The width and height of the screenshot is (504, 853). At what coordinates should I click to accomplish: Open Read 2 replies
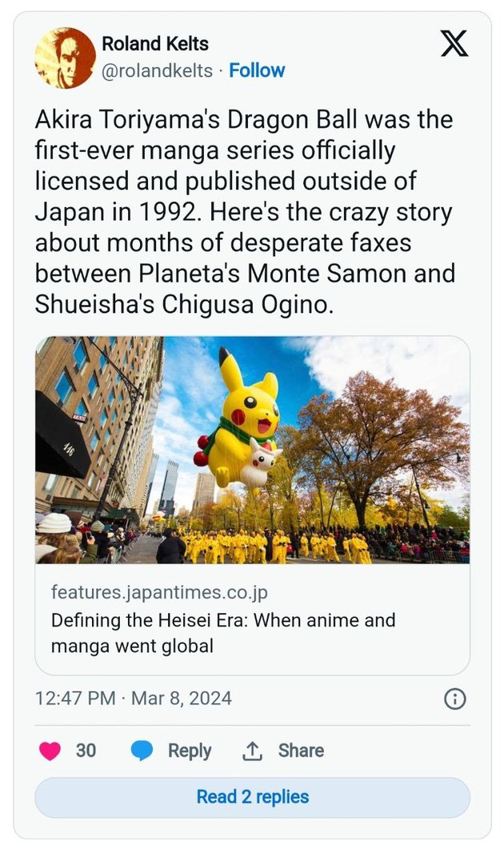pyautogui.click(x=252, y=797)
